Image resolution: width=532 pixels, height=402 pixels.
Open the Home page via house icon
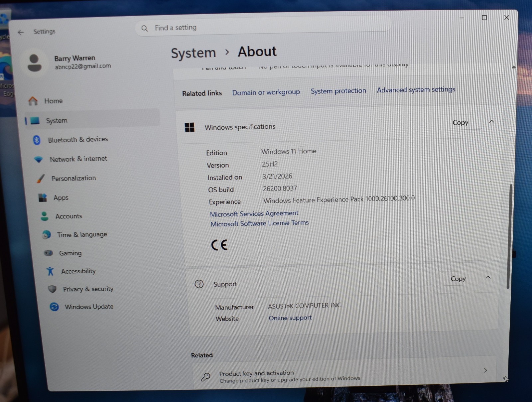coord(33,101)
